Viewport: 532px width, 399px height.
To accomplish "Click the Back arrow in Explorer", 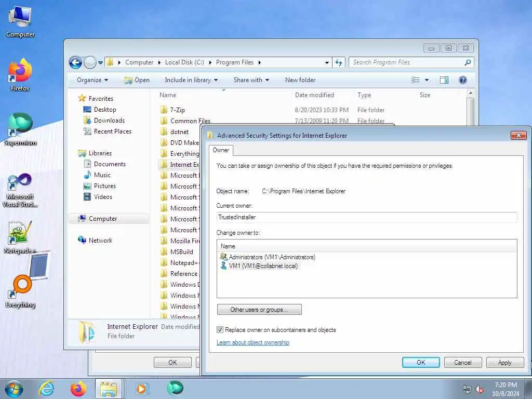I will pyautogui.click(x=75, y=62).
